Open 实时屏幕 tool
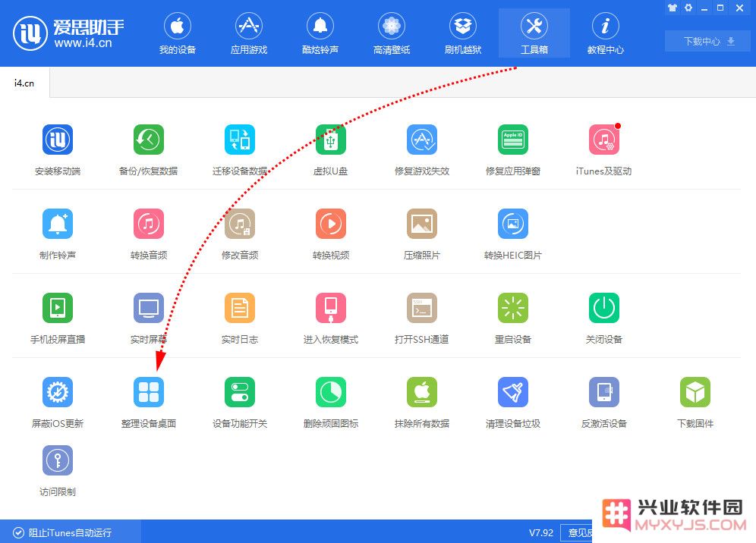Screen dimensions: 756x543 tap(149, 308)
